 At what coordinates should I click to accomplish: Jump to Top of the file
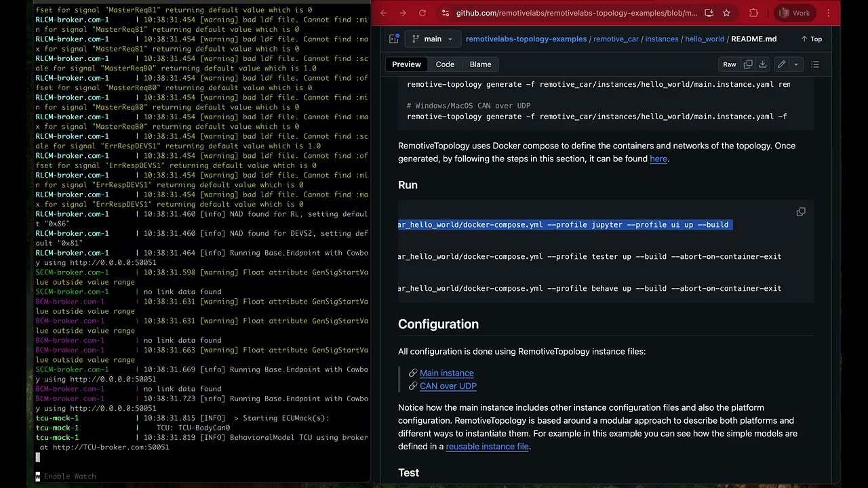(812, 39)
